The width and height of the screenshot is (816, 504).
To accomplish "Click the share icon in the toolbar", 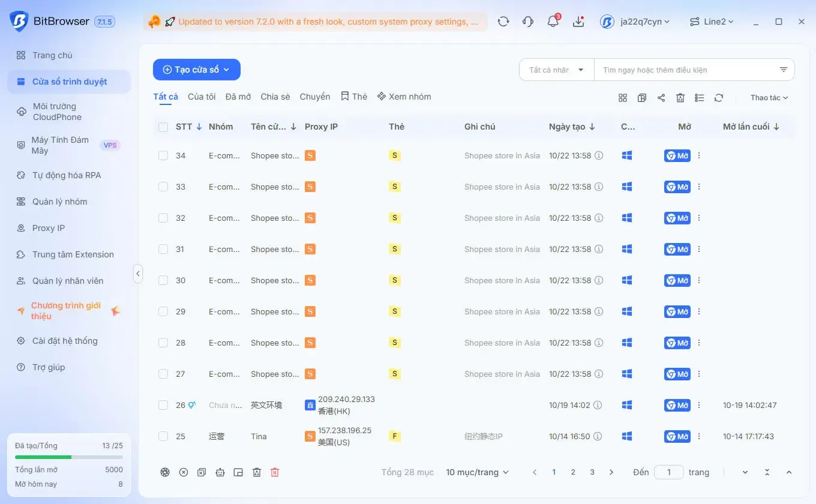I will [x=661, y=98].
